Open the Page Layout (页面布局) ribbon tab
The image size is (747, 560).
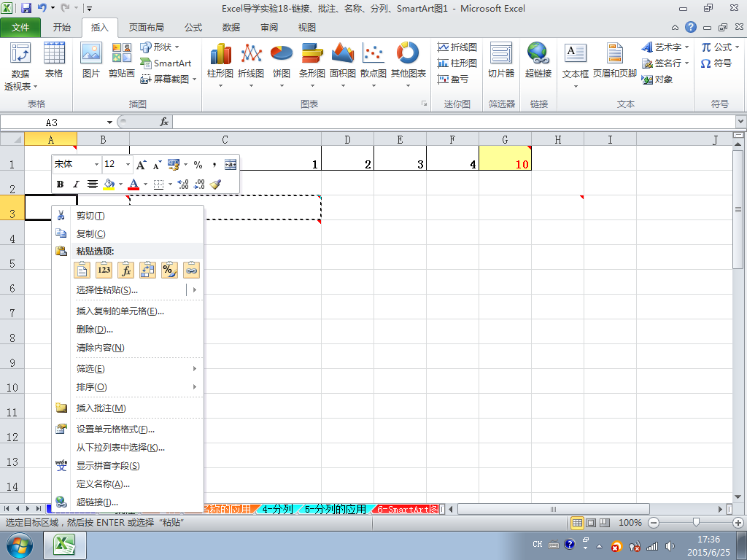pos(146,28)
